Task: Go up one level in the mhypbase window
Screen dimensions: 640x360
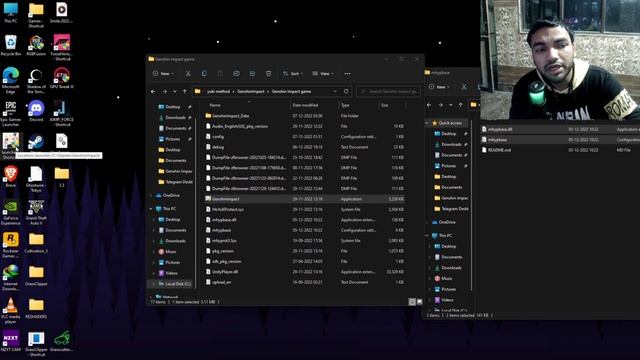Action: (x=460, y=105)
